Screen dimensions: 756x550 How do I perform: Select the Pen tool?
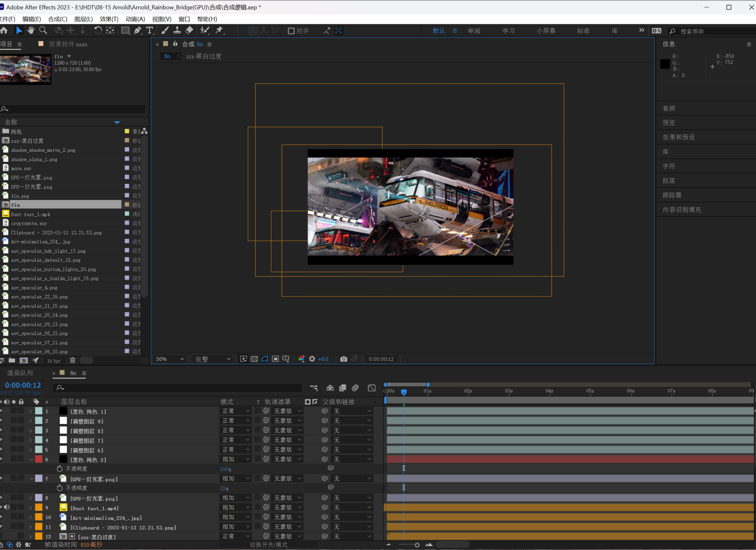point(137,31)
